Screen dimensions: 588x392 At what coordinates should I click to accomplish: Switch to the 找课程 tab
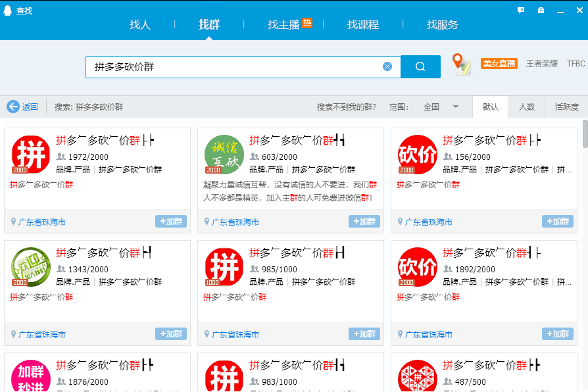pos(363,25)
